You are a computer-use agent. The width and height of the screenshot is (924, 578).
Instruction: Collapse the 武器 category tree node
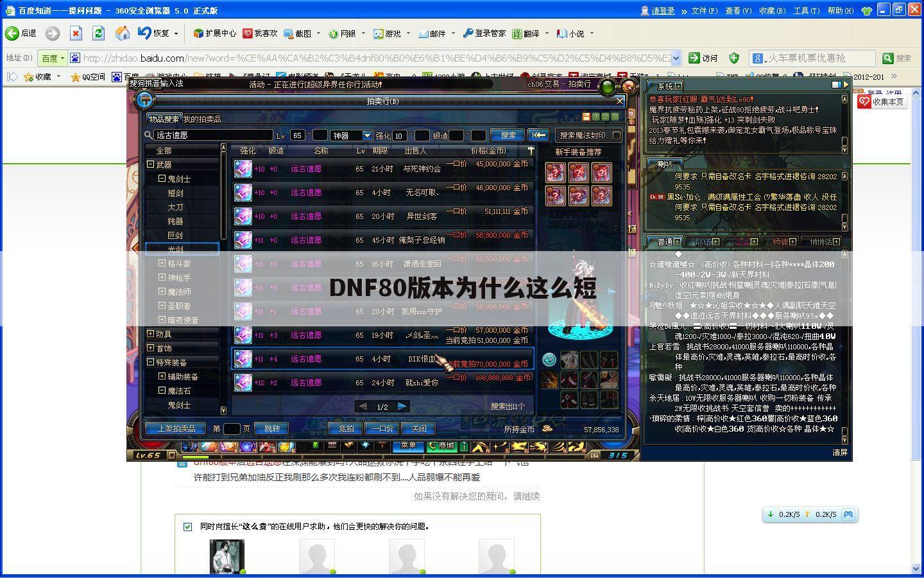(x=150, y=164)
